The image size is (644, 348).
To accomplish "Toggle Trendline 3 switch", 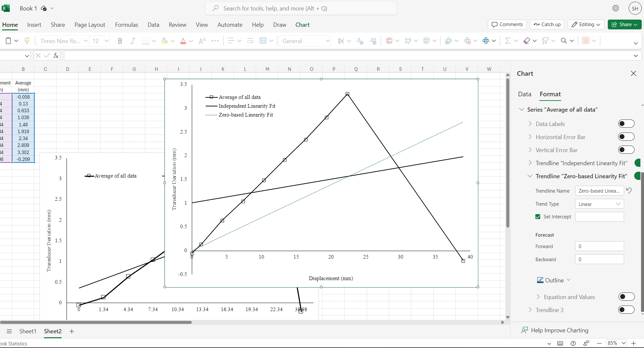I will click(626, 310).
